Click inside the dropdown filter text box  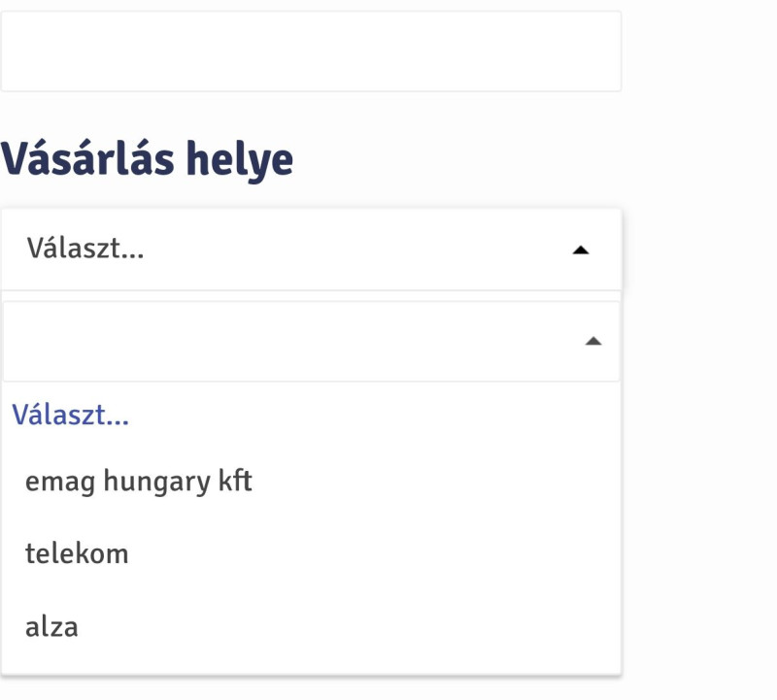pos(291,342)
